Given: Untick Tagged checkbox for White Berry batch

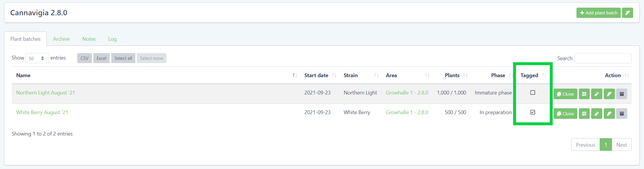Looking at the screenshot, I should pos(533,112).
